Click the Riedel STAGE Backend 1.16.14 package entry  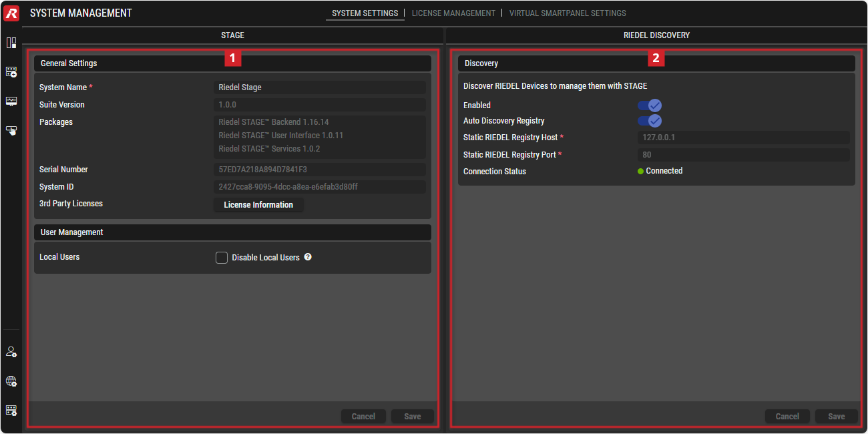[274, 122]
